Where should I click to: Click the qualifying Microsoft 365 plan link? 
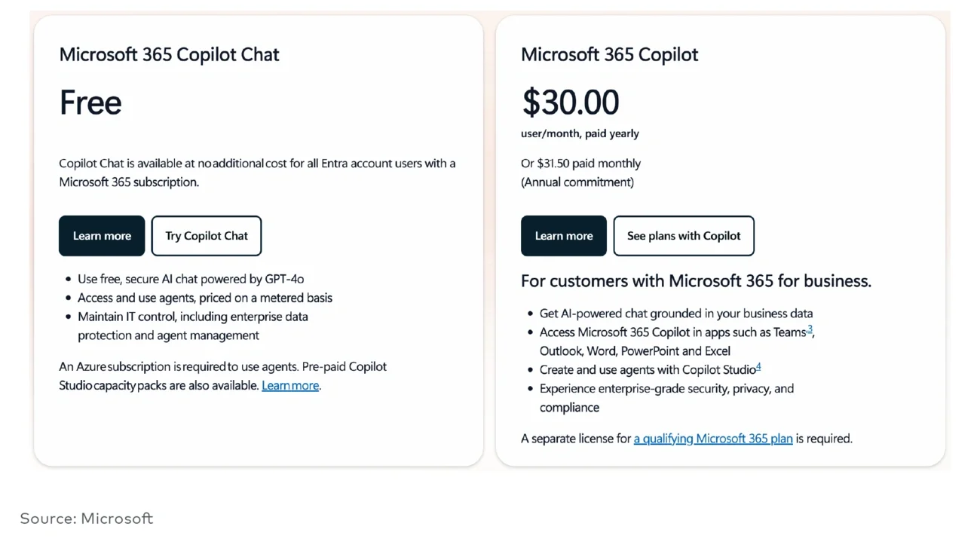[712, 438]
